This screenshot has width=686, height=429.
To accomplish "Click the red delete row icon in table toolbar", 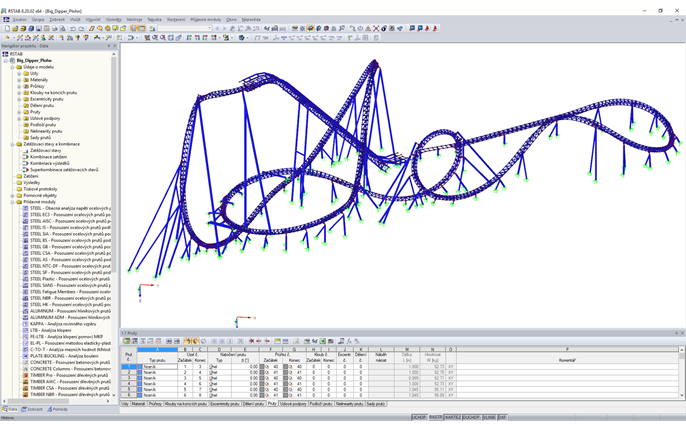I will coord(252,341).
